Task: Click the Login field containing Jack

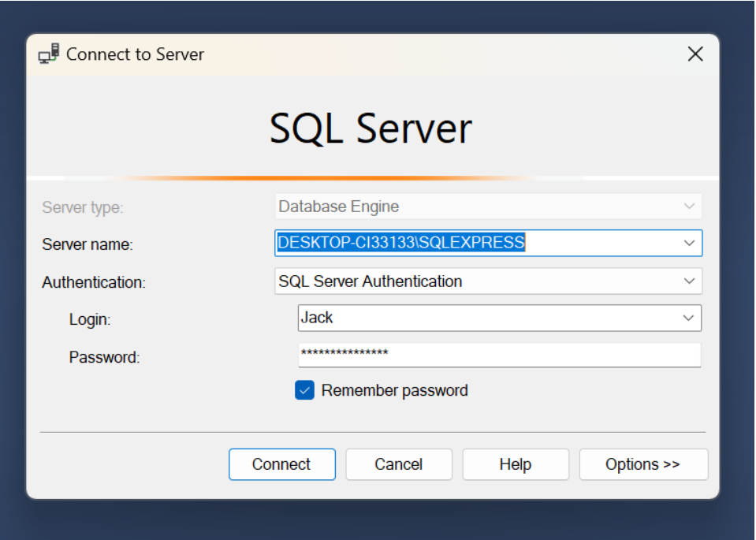Action: [x=500, y=318]
